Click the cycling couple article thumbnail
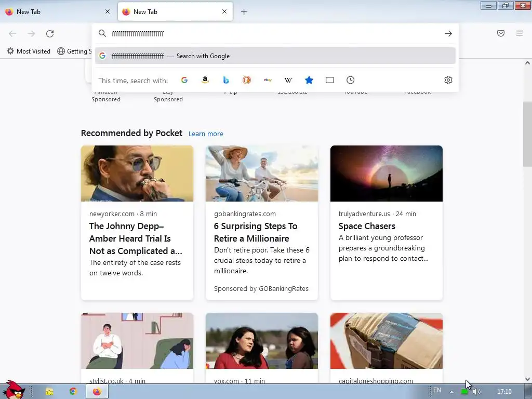 click(x=262, y=174)
